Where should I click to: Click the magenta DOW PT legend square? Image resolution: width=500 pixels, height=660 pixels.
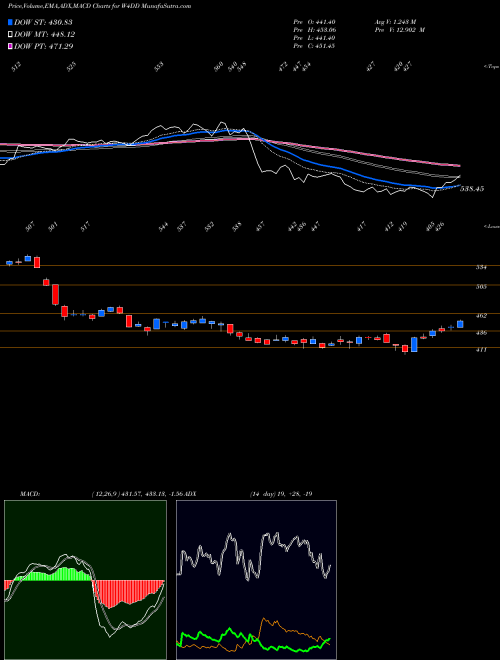pos(10,46)
